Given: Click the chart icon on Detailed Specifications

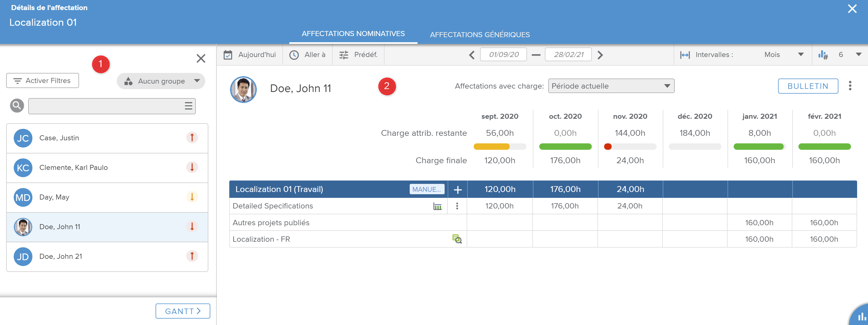Looking at the screenshot, I should click(437, 206).
